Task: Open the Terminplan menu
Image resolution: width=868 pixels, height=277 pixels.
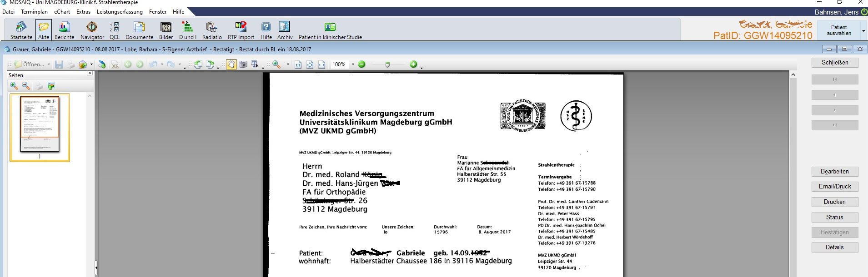Action: pyautogui.click(x=34, y=12)
